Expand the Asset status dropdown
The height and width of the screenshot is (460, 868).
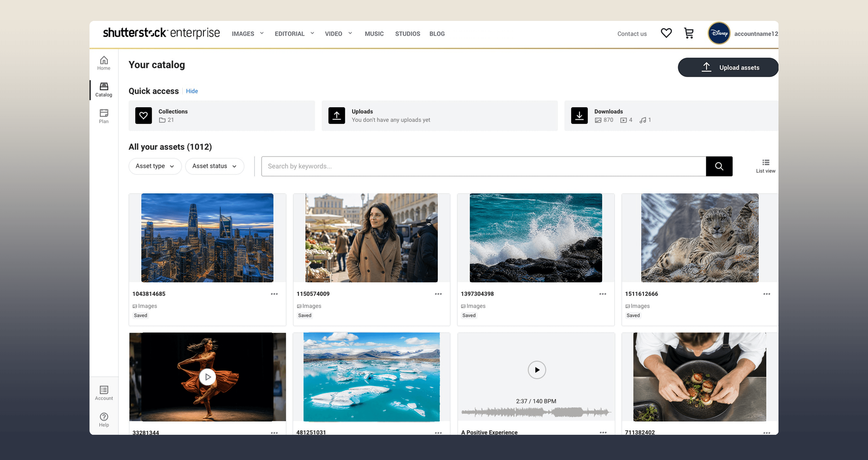point(215,166)
